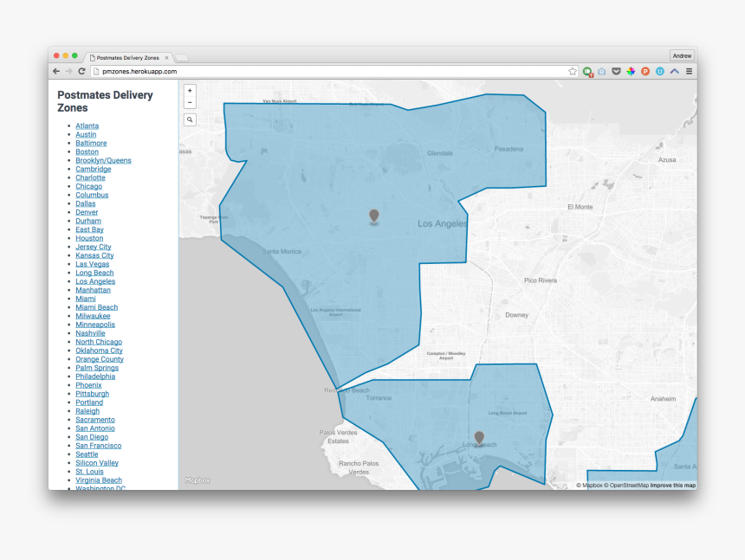Select the Denver link
745x560 pixels.
[x=87, y=212]
